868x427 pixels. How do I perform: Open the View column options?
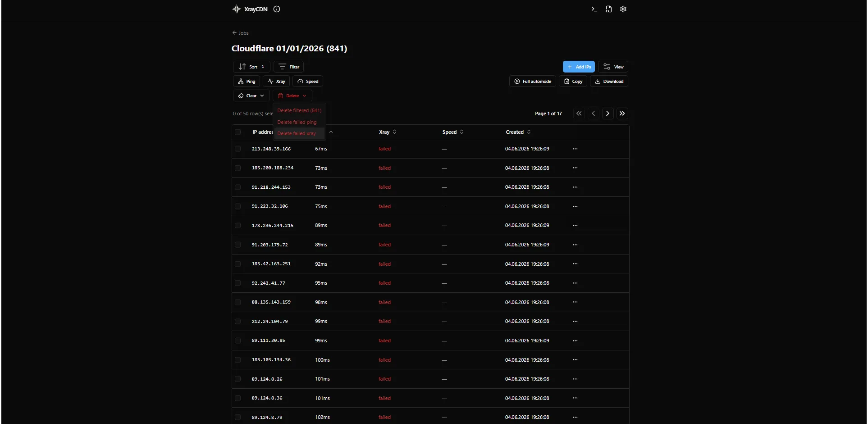613,67
